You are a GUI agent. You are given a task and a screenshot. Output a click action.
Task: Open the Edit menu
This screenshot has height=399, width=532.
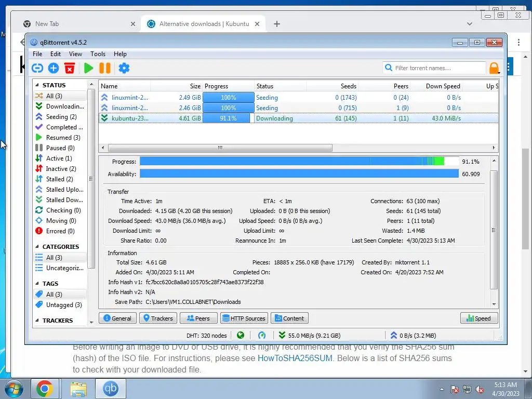point(56,54)
